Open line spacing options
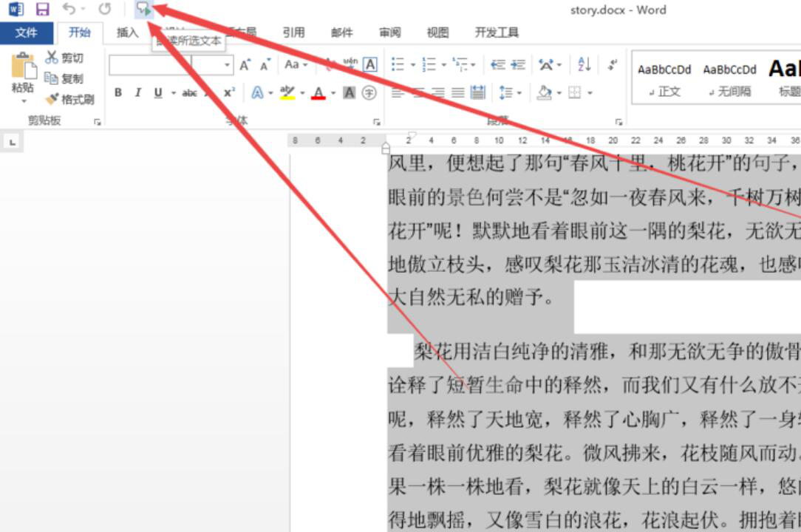Screen dimensions: 801x532 [x=505, y=92]
